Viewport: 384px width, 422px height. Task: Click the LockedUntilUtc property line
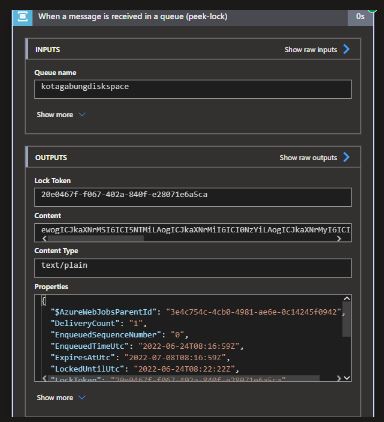tap(144, 369)
